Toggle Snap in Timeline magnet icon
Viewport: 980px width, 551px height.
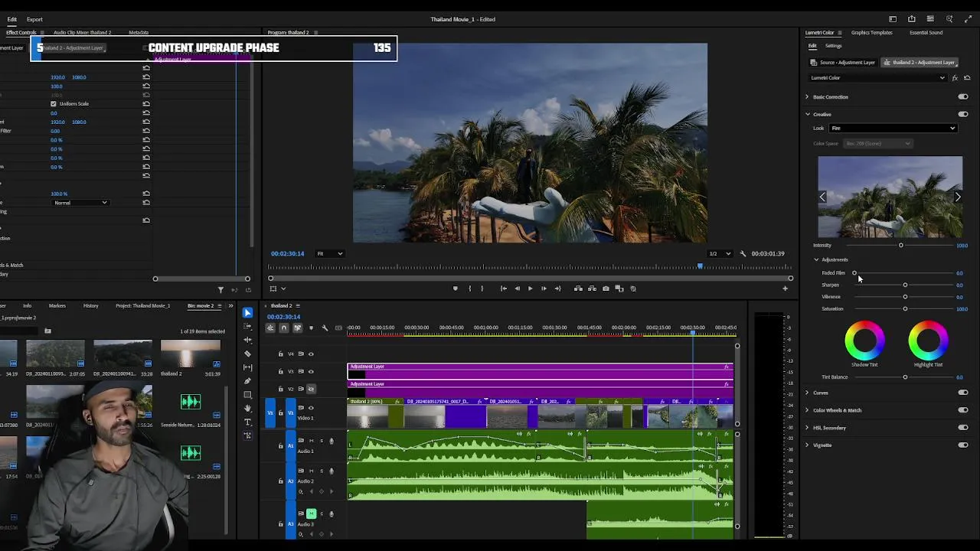point(283,328)
